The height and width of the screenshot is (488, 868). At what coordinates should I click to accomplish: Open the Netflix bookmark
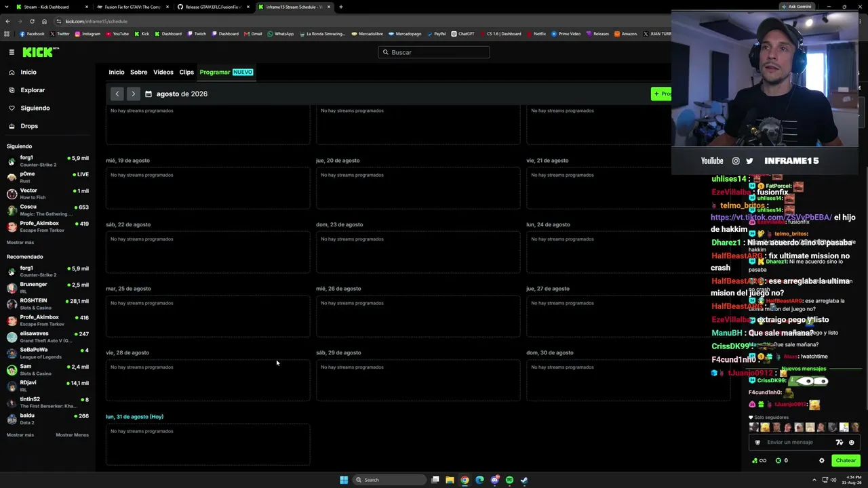[536, 34]
